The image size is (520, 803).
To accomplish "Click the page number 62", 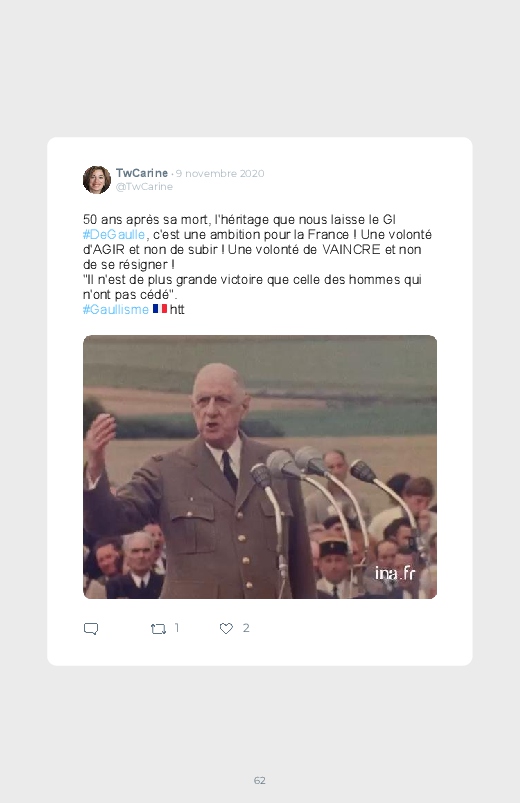I will coord(260,780).
